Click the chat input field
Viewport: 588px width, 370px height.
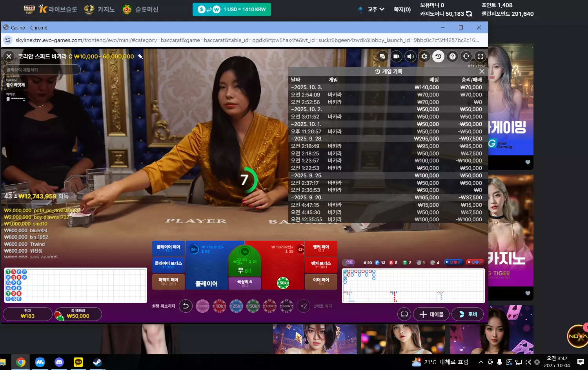pos(42,70)
